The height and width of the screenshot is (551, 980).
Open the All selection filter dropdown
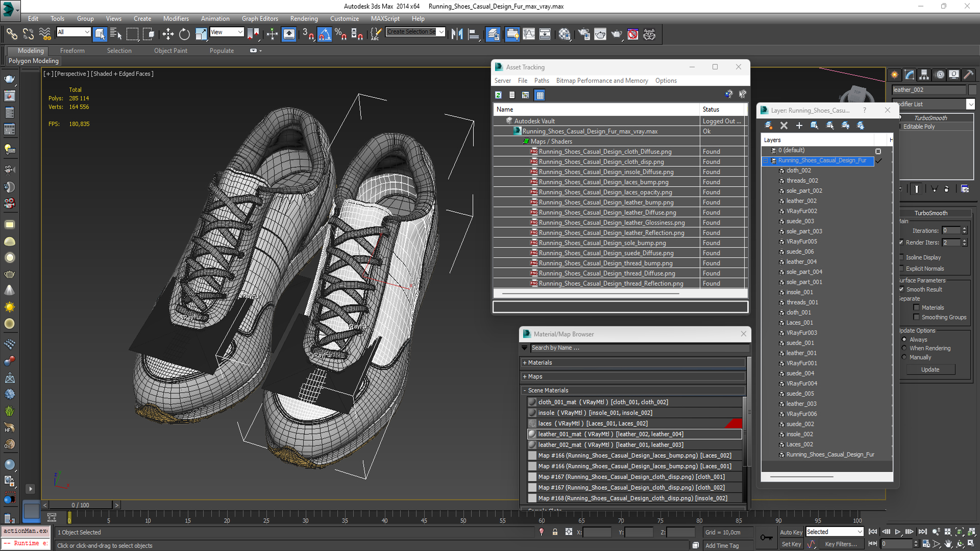click(73, 32)
